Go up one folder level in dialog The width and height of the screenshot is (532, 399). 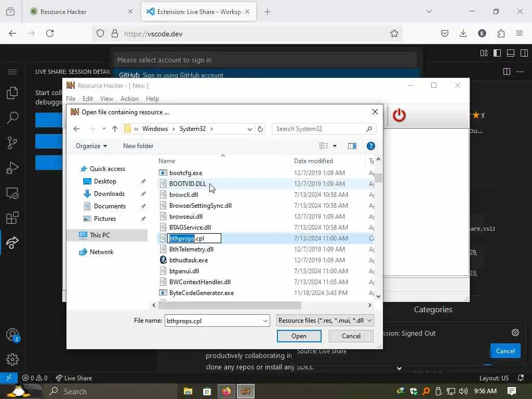pos(115,129)
